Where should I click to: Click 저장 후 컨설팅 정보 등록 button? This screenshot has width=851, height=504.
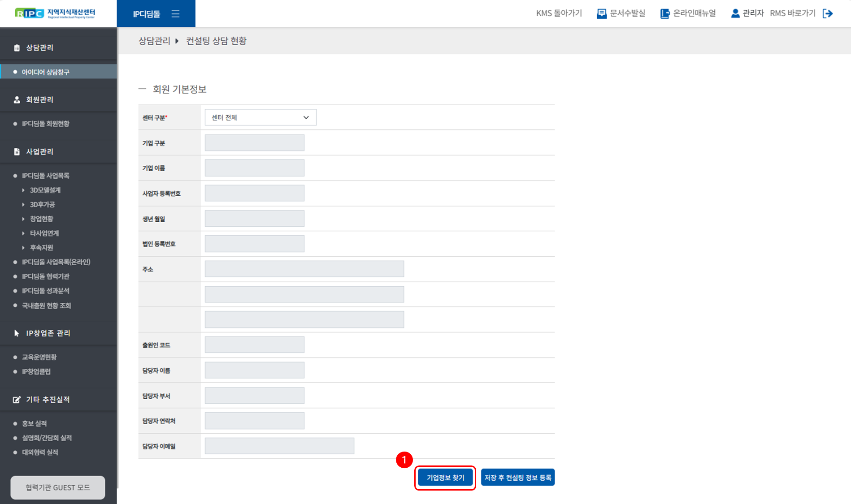pyautogui.click(x=517, y=478)
